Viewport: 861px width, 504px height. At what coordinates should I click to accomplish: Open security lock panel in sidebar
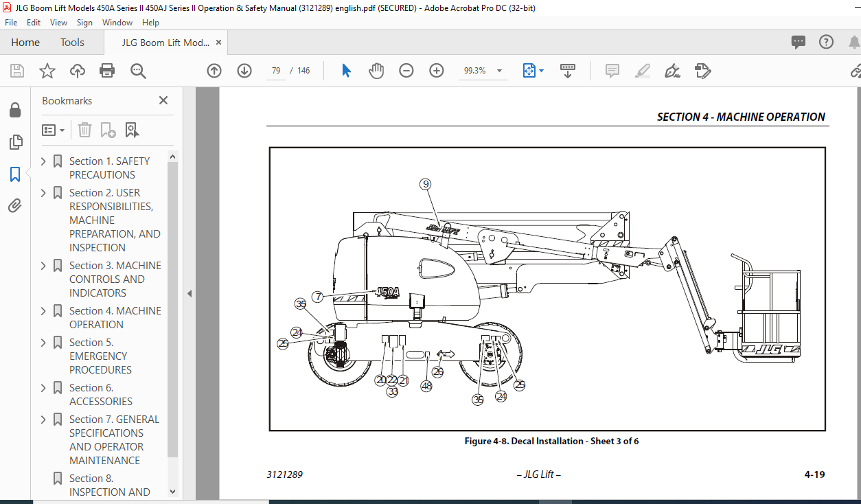point(14,110)
